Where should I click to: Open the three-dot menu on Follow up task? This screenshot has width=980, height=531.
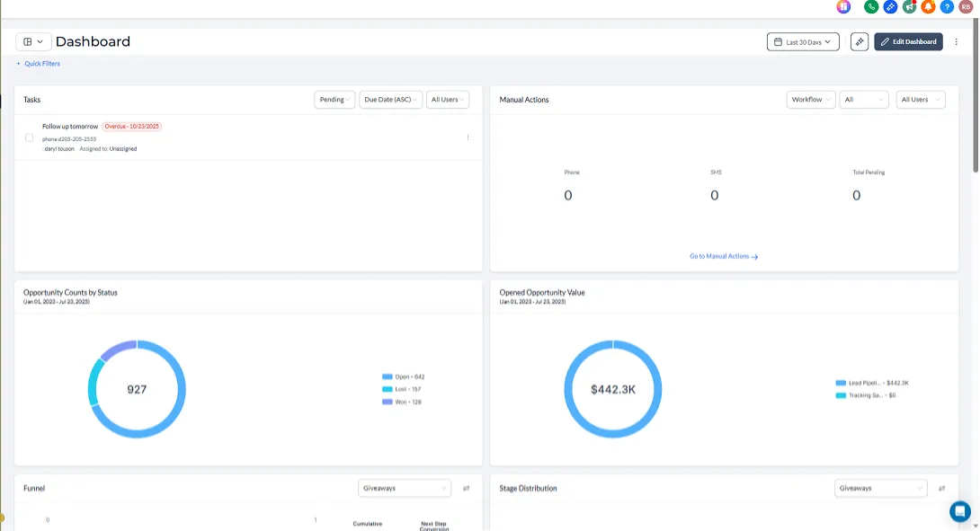pyautogui.click(x=468, y=137)
